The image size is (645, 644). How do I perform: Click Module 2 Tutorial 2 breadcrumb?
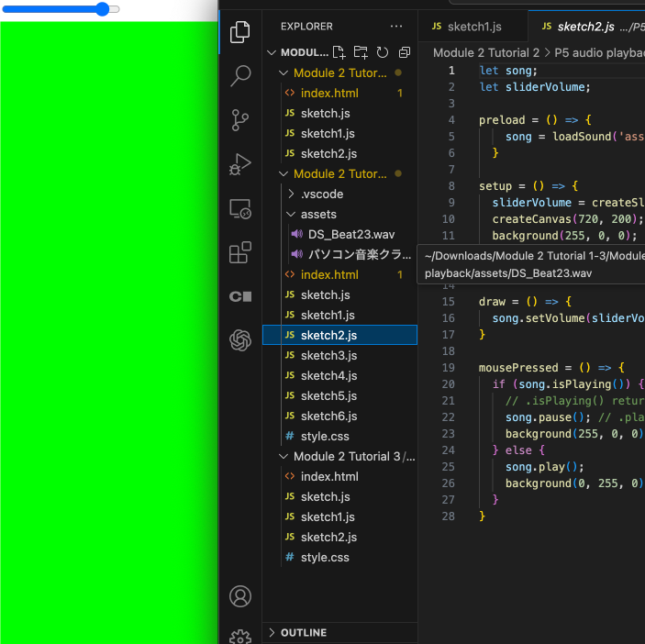[x=486, y=52]
